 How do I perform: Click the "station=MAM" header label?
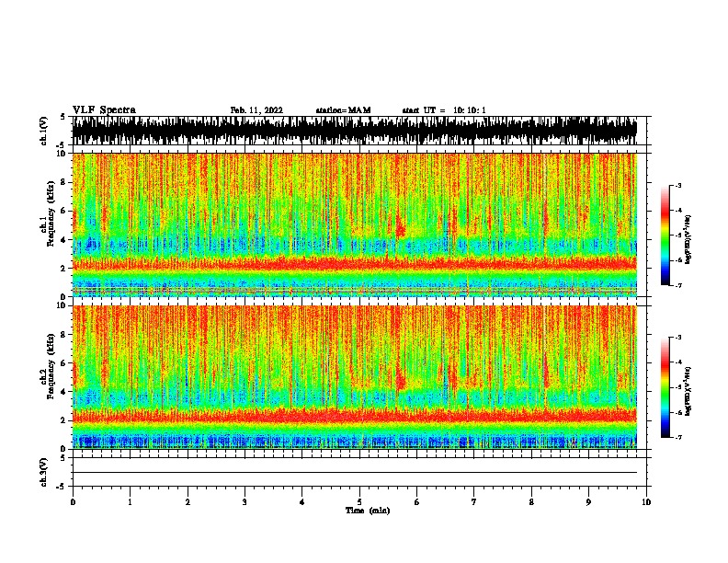343,110
